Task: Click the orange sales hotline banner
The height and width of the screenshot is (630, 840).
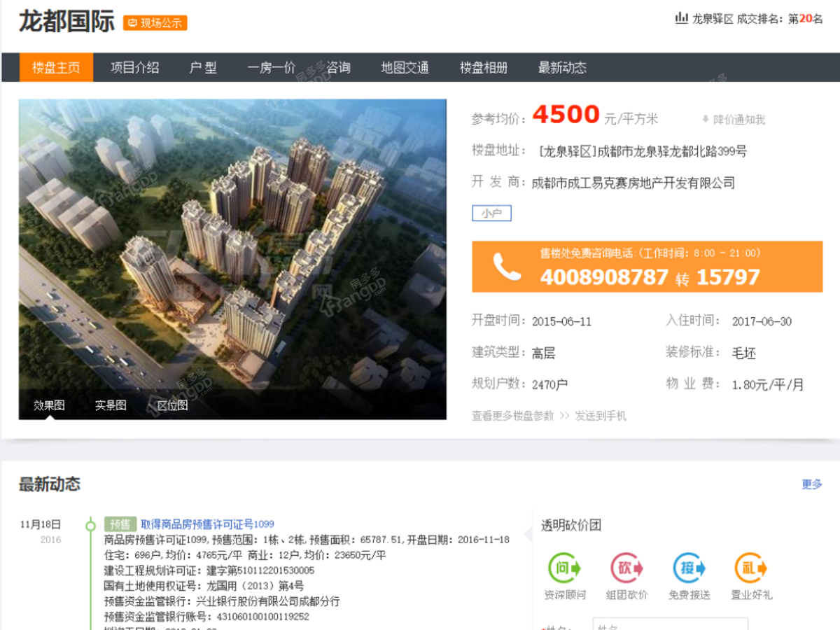Action: coord(647,267)
